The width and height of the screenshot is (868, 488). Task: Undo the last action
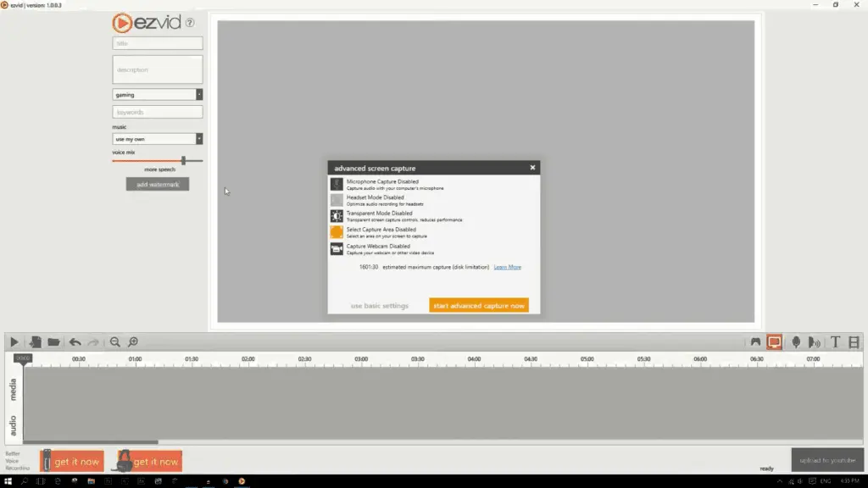coord(75,342)
